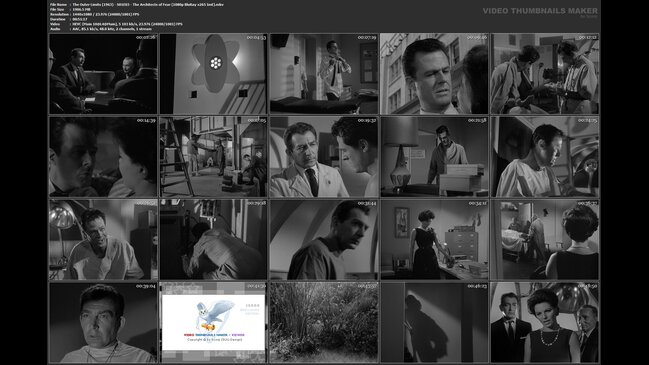Click the Video codec line in header
The width and height of the screenshot is (649, 365).
116,24
